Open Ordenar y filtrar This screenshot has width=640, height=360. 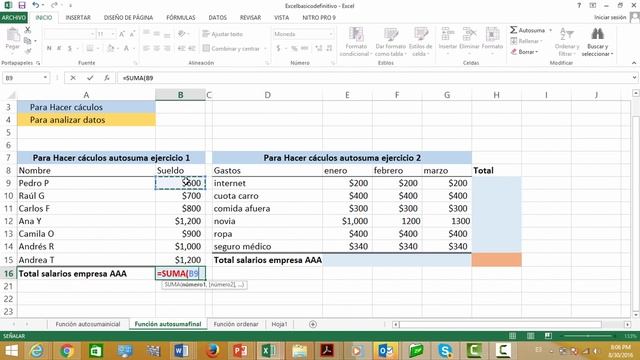[x=567, y=42]
